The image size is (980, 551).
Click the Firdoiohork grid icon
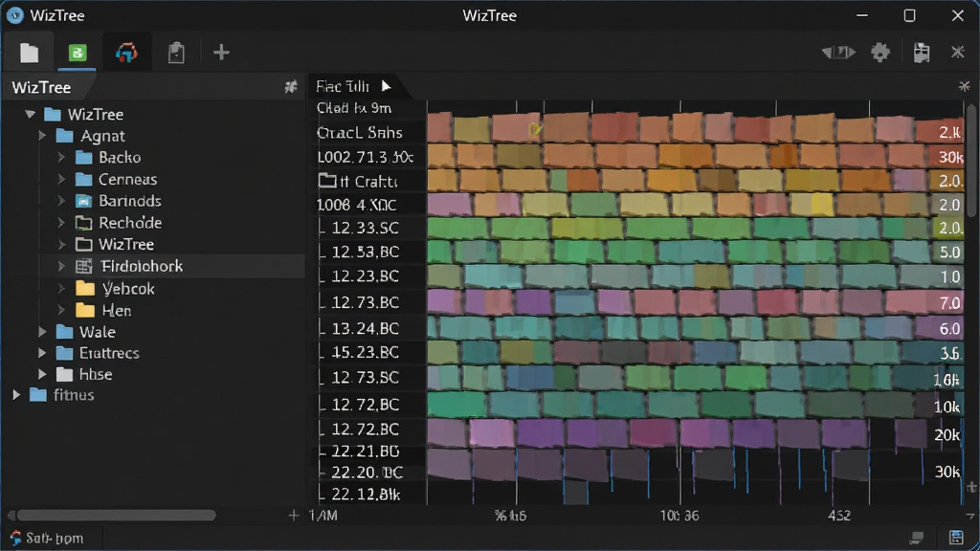tap(84, 267)
